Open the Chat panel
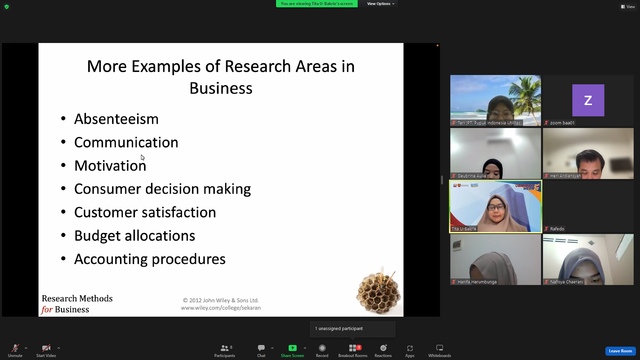Image resolution: width=640 pixels, height=360 pixels. pyautogui.click(x=261, y=350)
